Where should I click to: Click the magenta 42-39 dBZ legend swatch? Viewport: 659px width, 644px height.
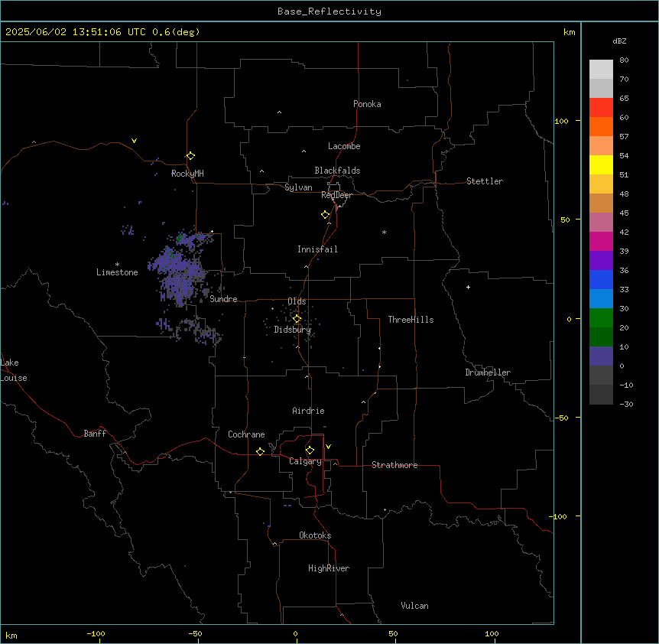click(601, 241)
